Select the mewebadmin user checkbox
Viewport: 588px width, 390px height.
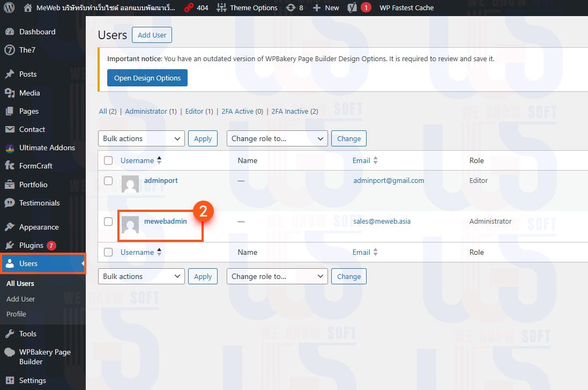pyautogui.click(x=108, y=222)
